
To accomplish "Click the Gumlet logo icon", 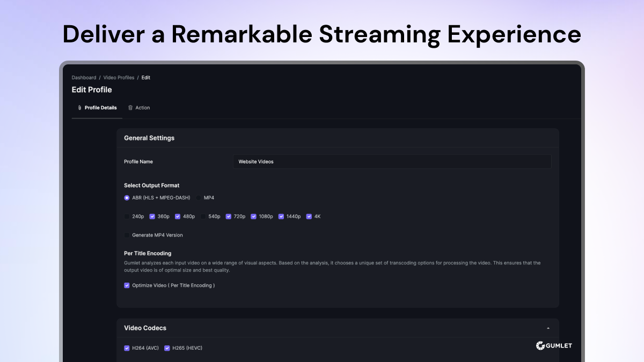I will click(x=540, y=346).
